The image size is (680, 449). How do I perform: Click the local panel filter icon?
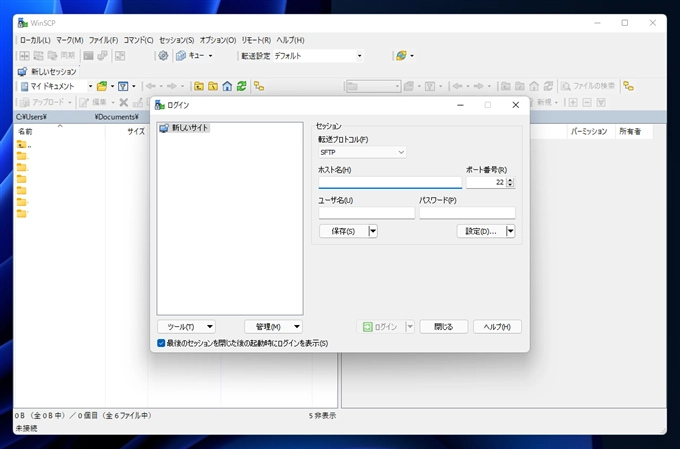[x=123, y=86]
